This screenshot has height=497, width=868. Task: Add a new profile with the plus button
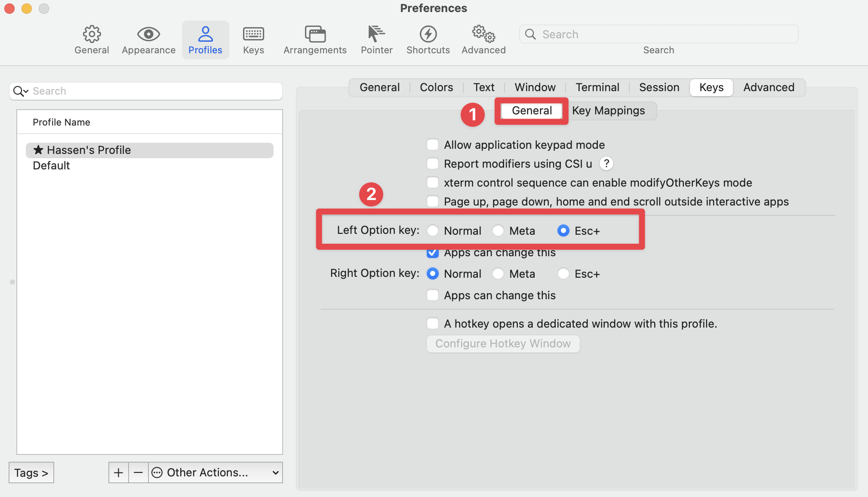pos(118,472)
